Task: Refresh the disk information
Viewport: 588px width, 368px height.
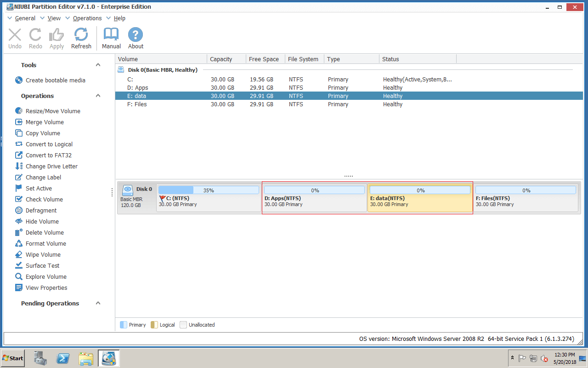Action: 81,38
